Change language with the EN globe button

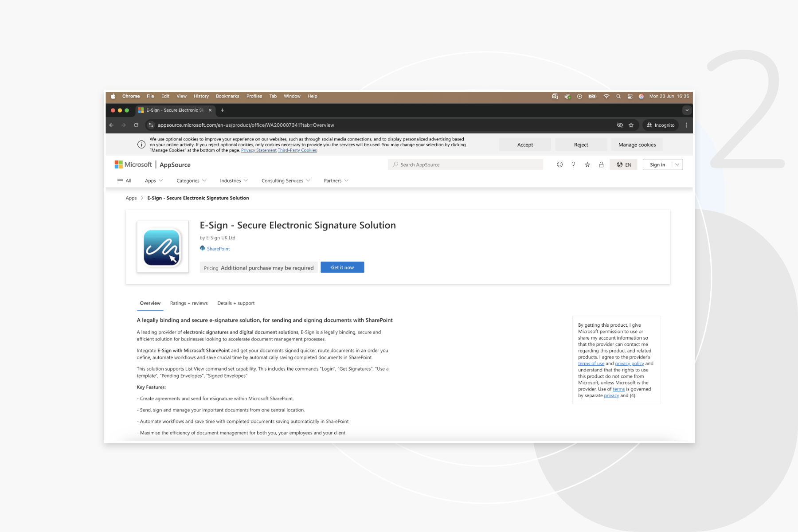tap(624, 164)
